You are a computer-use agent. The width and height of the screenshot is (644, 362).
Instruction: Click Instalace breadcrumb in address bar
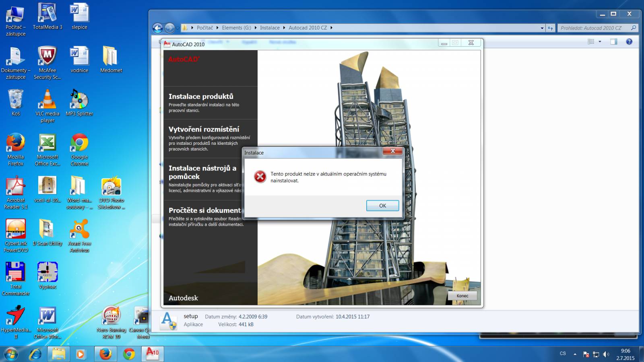coord(270,28)
